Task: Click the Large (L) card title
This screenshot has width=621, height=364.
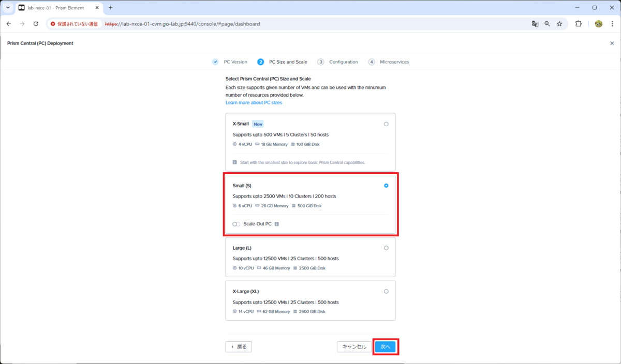Action: click(x=242, y=248)
